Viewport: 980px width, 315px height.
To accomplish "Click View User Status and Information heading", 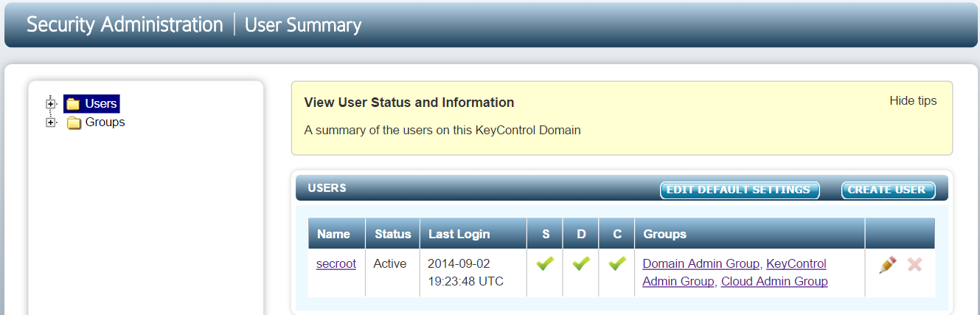I will coord(409,103).
